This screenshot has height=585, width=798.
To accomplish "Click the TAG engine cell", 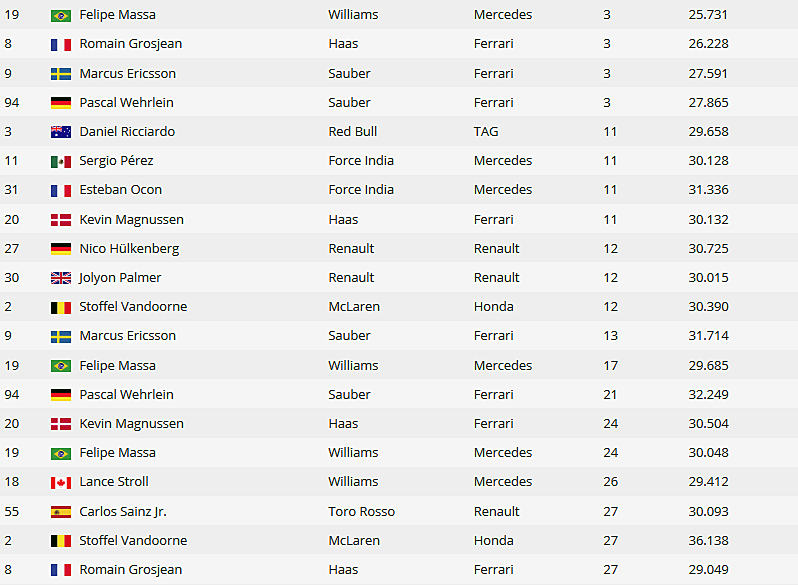I will 486,131.
